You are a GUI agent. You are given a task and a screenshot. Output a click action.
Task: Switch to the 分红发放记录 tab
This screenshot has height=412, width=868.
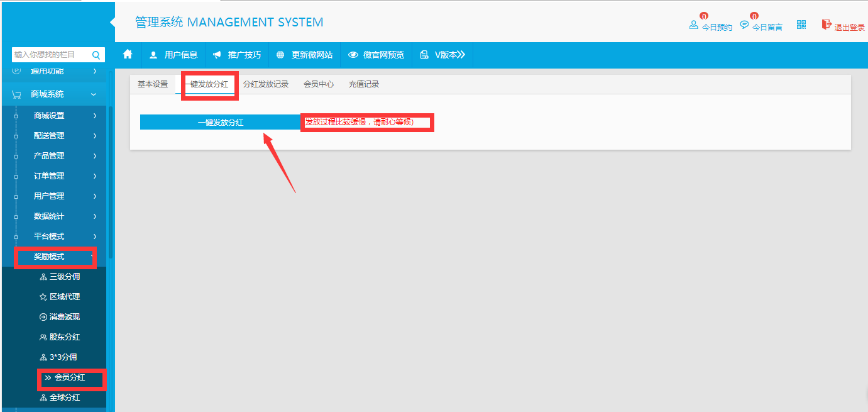click(265, 84)
